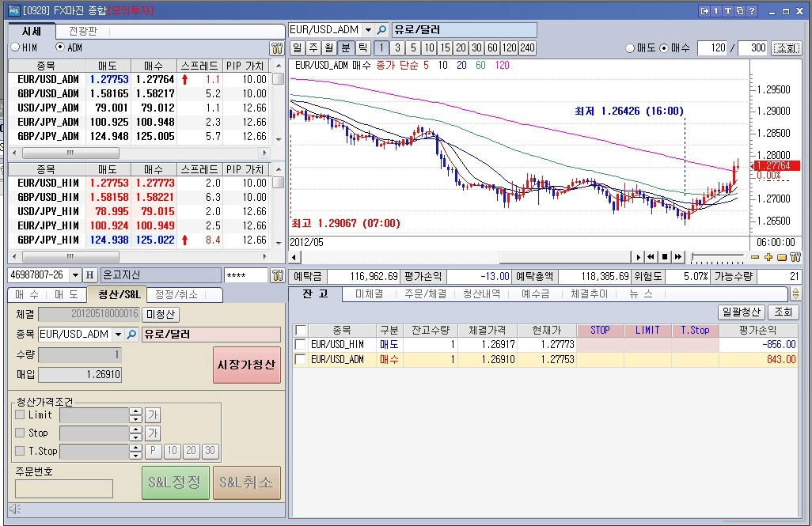Click the 일괄청산 button
Image resolution: width=812 pixels, height=526 pixels.
742,312
